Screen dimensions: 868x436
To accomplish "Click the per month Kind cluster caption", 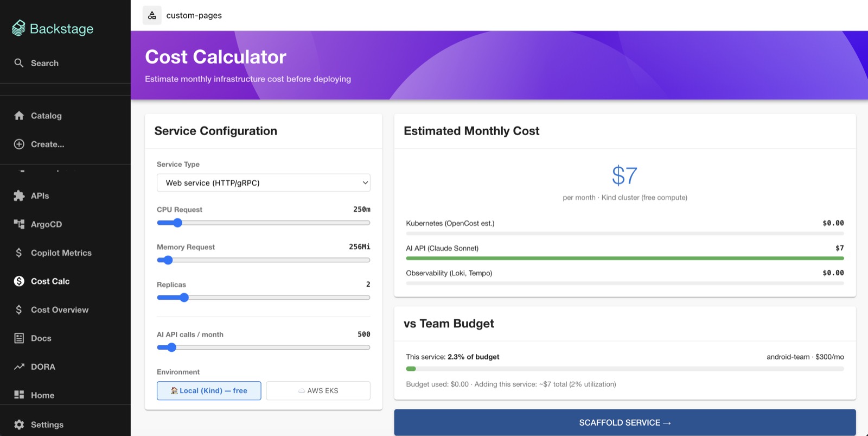I will (625, 198).
